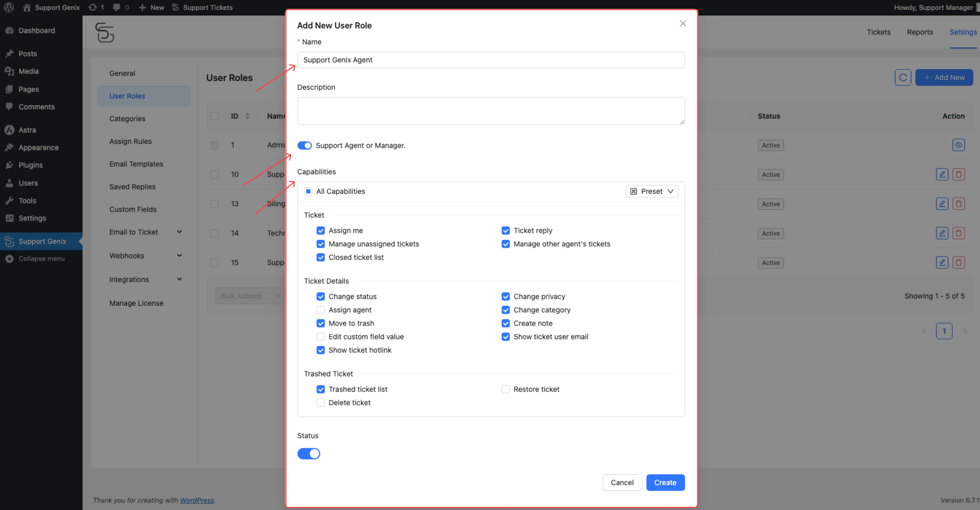Open the Tickets tab

tap(878, 32)
